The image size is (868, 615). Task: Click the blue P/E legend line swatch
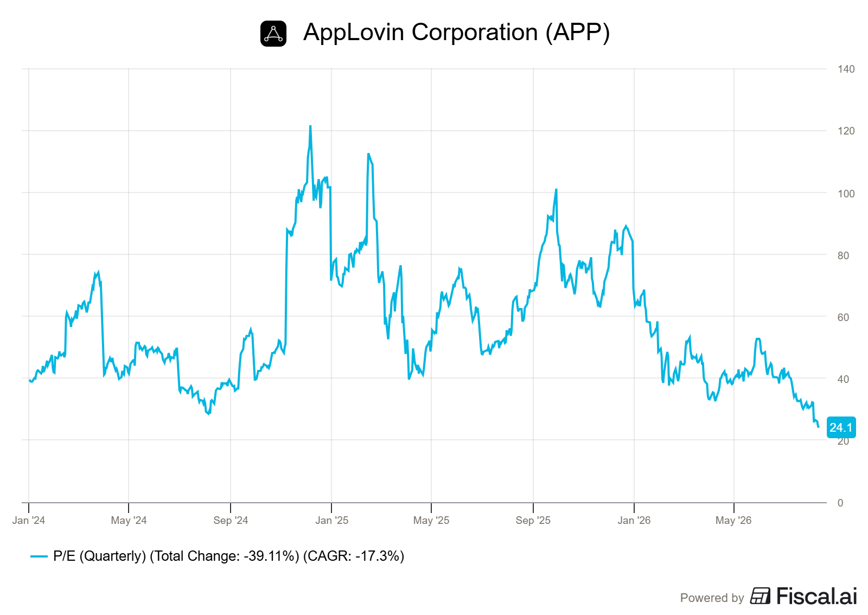(x=39, y=556)
